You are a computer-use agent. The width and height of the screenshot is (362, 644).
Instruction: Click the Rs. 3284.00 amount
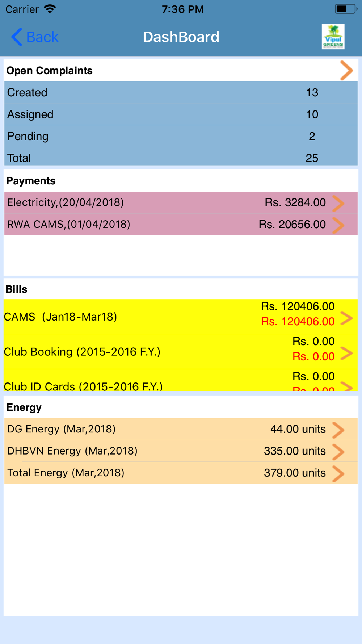pos(295,202)
